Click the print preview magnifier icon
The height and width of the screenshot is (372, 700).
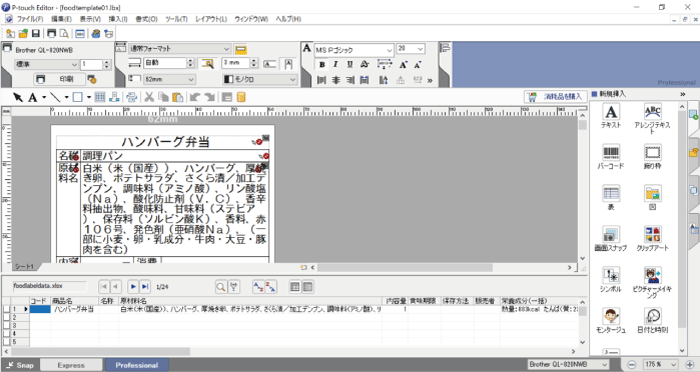click(x=64, y=33)
